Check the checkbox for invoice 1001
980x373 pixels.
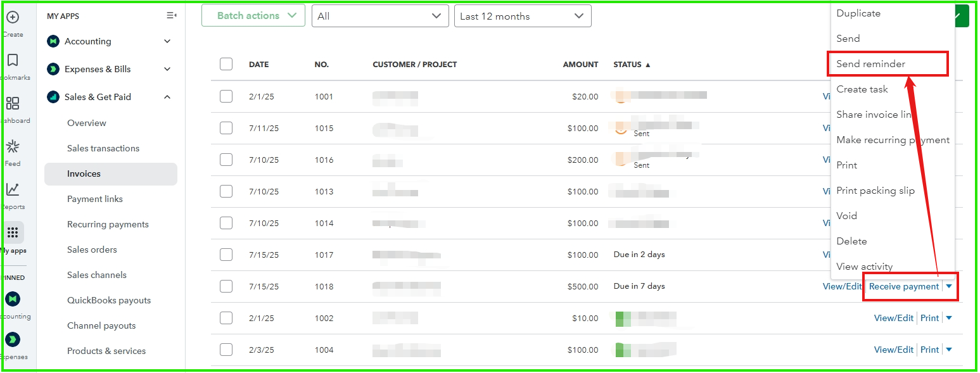coord(226,96)
